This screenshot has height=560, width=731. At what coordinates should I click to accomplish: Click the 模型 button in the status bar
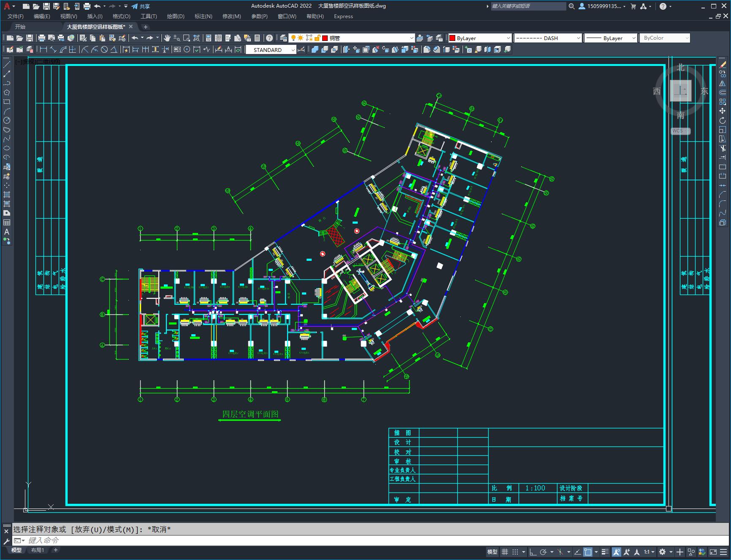(x=492, y=552)
